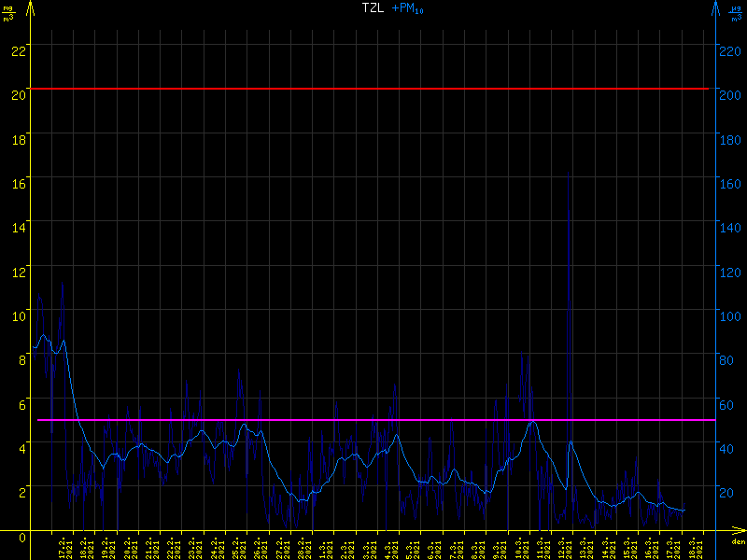Click the yellow 10 value on left axis

17,315
